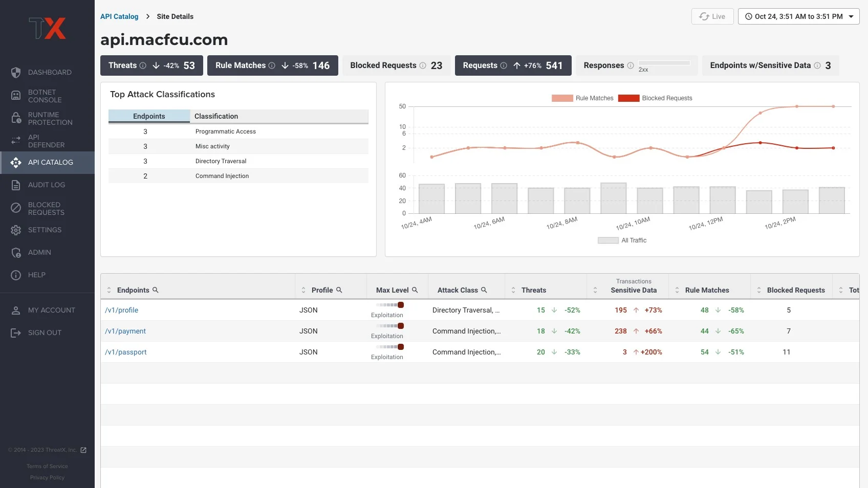Screen dimensions: 868x488
Task: Open Blocked Requests circle-slash icon
Action: point(16,208)
